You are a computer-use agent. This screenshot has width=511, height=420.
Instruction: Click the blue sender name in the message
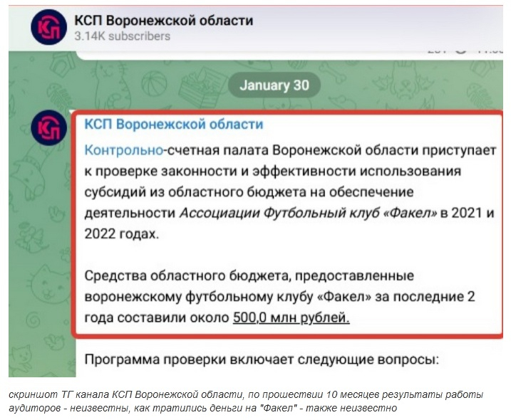[x=174, y=125]
